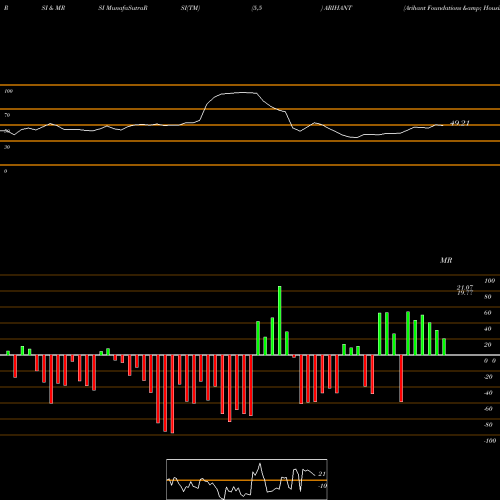
Task: Open the mini overview chart thumbnail
Action: click(x=247, y=479)
